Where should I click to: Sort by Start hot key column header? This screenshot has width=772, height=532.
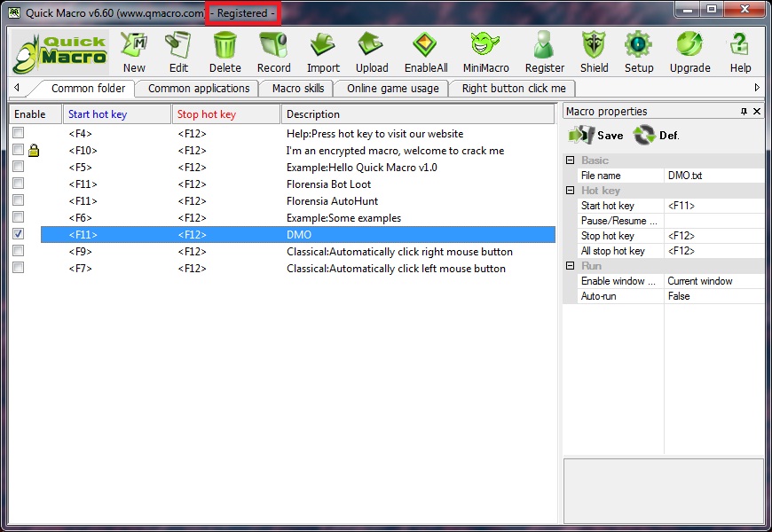117,114
